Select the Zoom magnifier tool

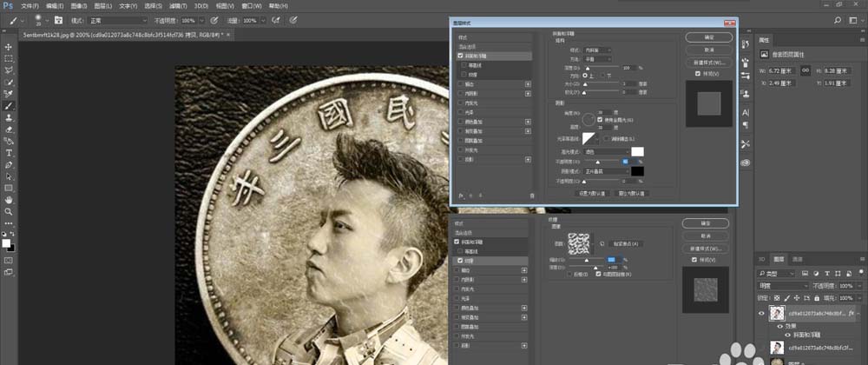(x=9, y=211)
